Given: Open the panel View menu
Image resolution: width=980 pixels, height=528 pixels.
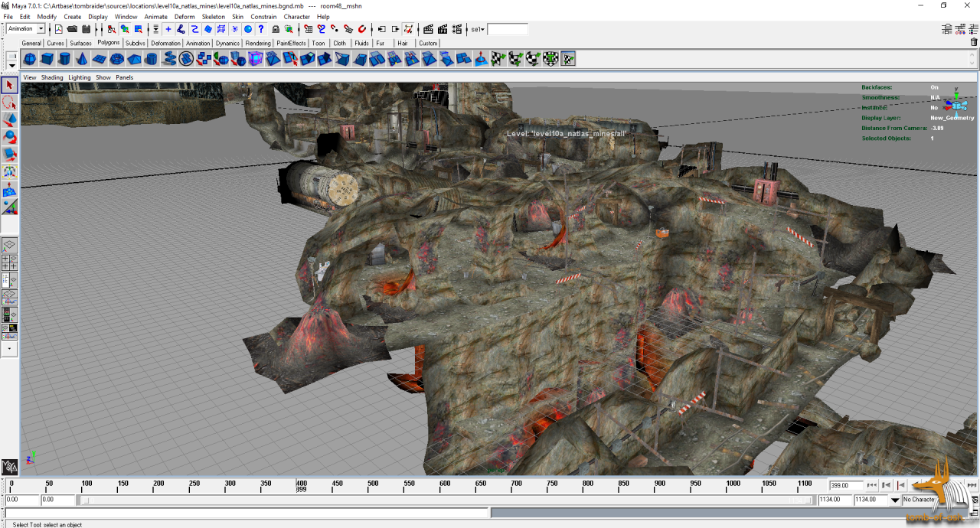Looking at the screenshot, I should tap(30, 77).
